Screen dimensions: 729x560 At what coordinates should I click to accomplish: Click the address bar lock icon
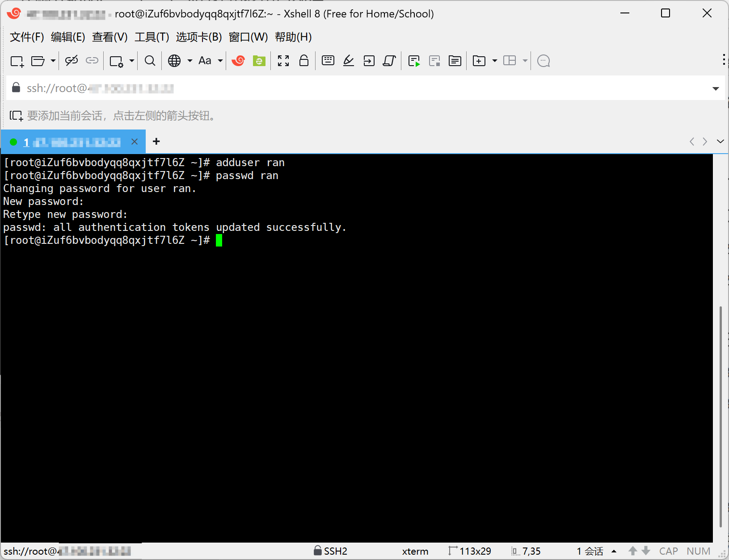point(16,88)
